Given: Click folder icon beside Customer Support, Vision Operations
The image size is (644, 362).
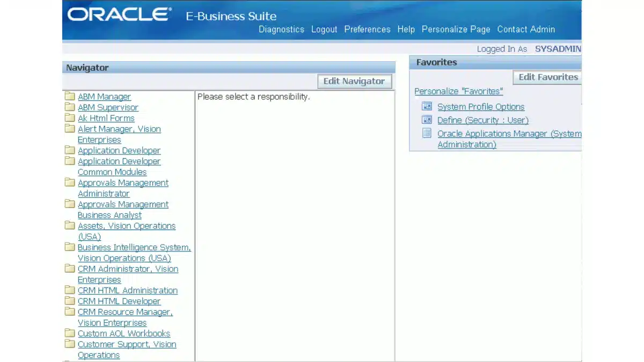Looking at the screenshot, I should pos(70,344).
